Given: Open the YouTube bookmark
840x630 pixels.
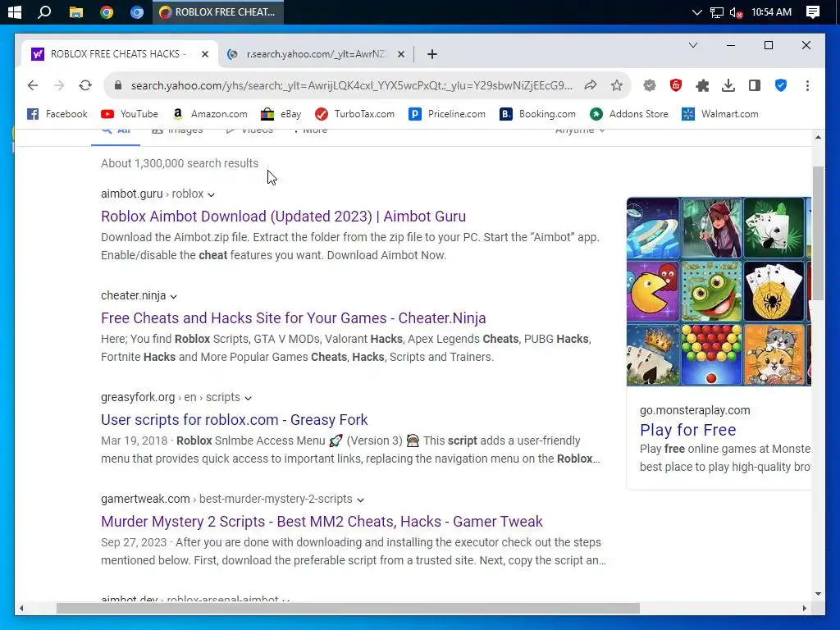Looking at the screenshot, I should point(130,114).
